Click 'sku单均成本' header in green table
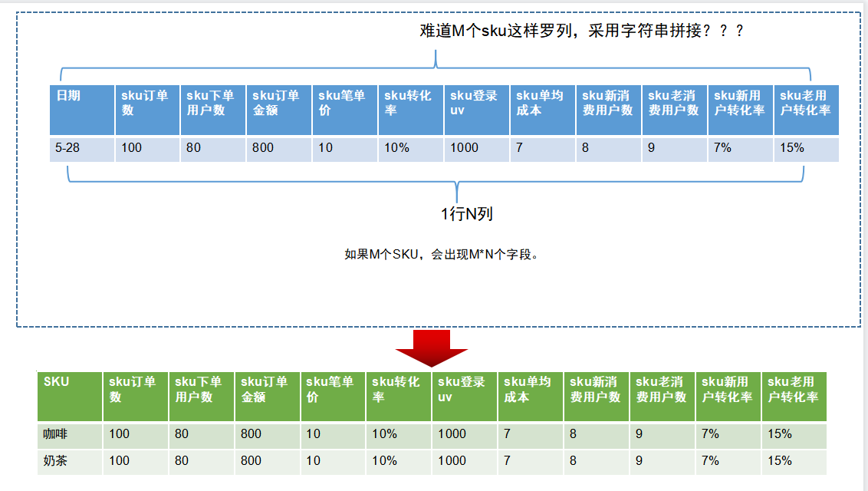Image resolution: width=868 pixels, height=491 pixels. tap(530, 396)
